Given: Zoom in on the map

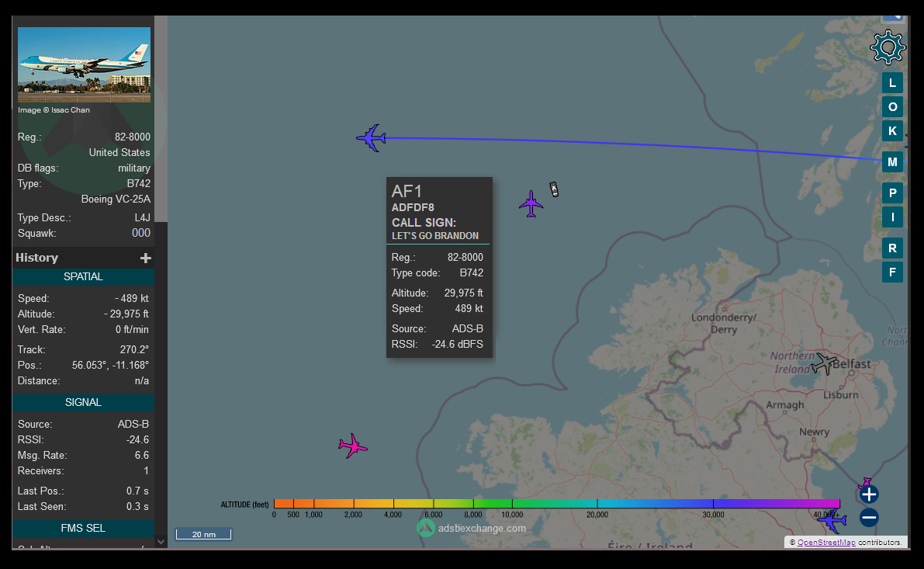Looking at the screenshot, I should click(869, 494).
